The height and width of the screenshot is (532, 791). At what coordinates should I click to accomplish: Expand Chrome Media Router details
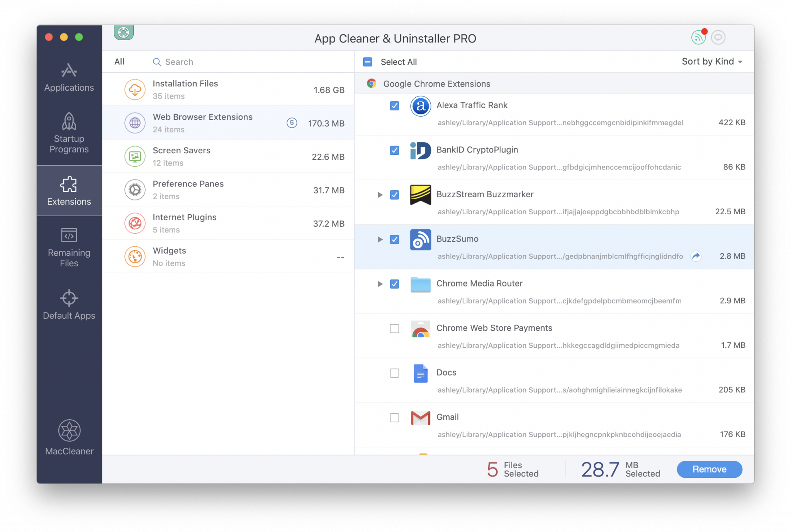click(x=379, y=284)
